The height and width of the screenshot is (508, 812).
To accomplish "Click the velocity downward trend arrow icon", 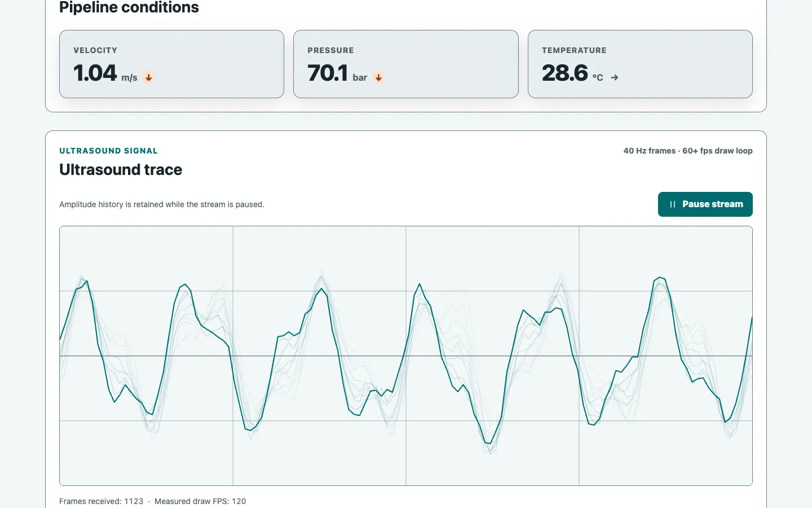I will click(148, 77).
